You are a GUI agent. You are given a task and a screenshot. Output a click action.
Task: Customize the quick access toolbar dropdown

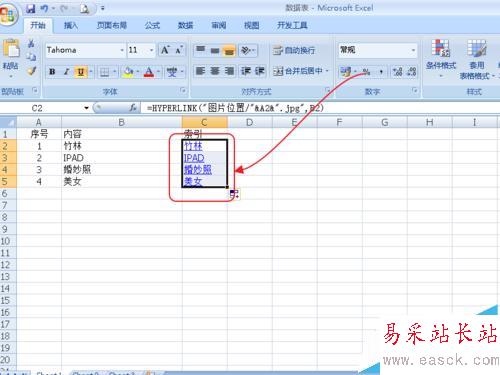pos(103,8)
